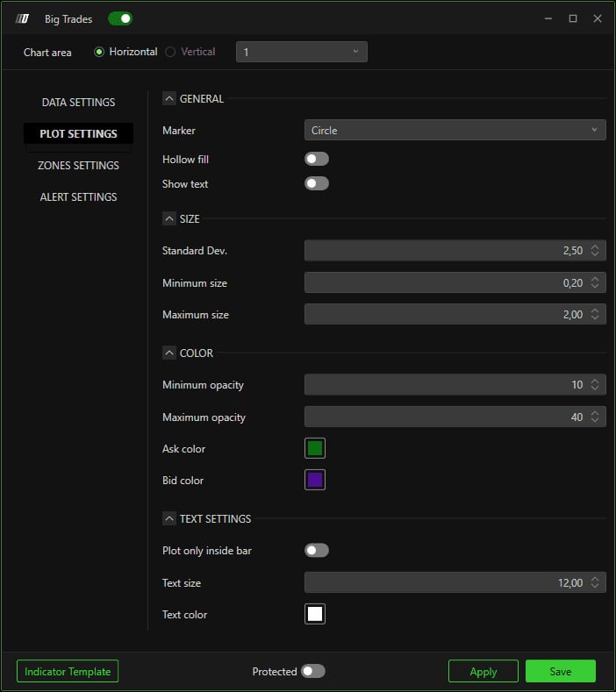Click the Text size value field

pos(455,582)
